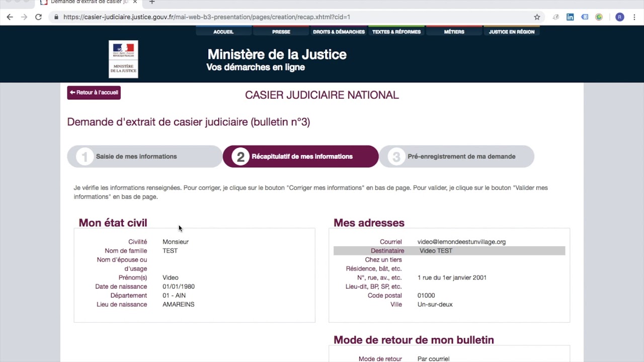The height and width of the screenshot is (362, 644).
Task: Reload the page with refresh icon
Action: [x=38, y=17]
